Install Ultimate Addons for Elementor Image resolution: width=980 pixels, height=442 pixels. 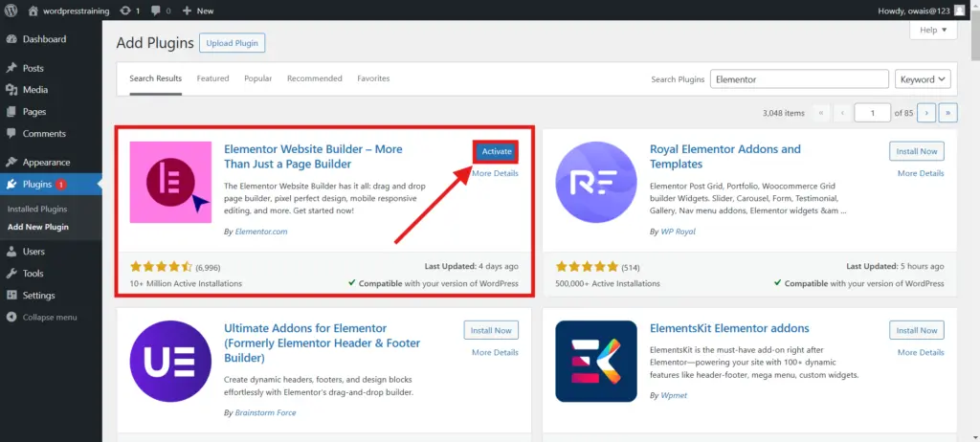tap(491, 330)
